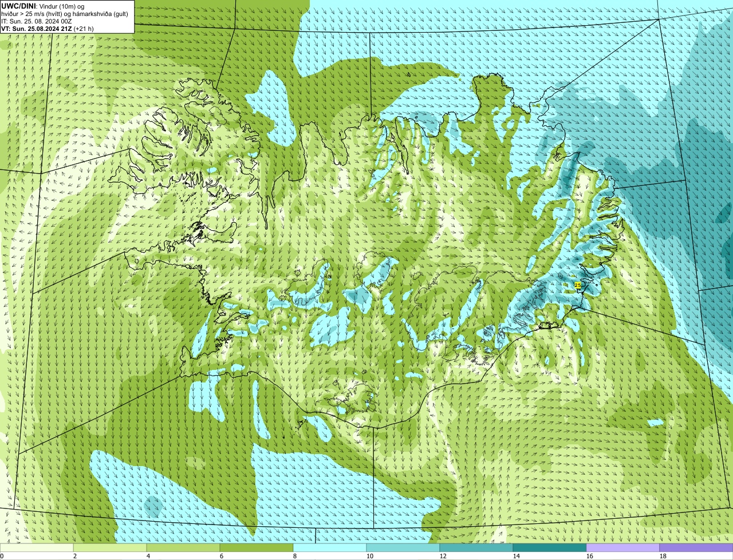Click the 4–6 m/s green legend swatch
Image resolution: width=733 pixels, height=560 pixels.
pos(183,547)
